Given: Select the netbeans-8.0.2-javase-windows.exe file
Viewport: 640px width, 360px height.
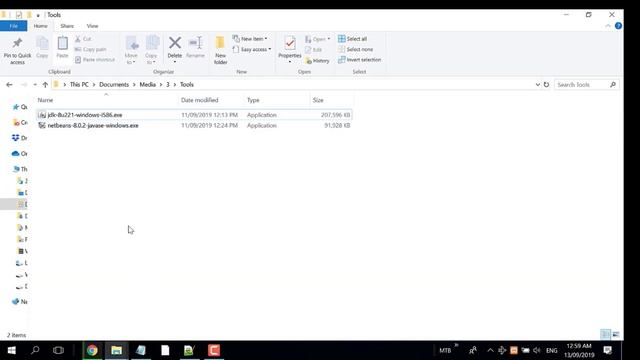Looking at the screenshot, I should pos(194,126).
